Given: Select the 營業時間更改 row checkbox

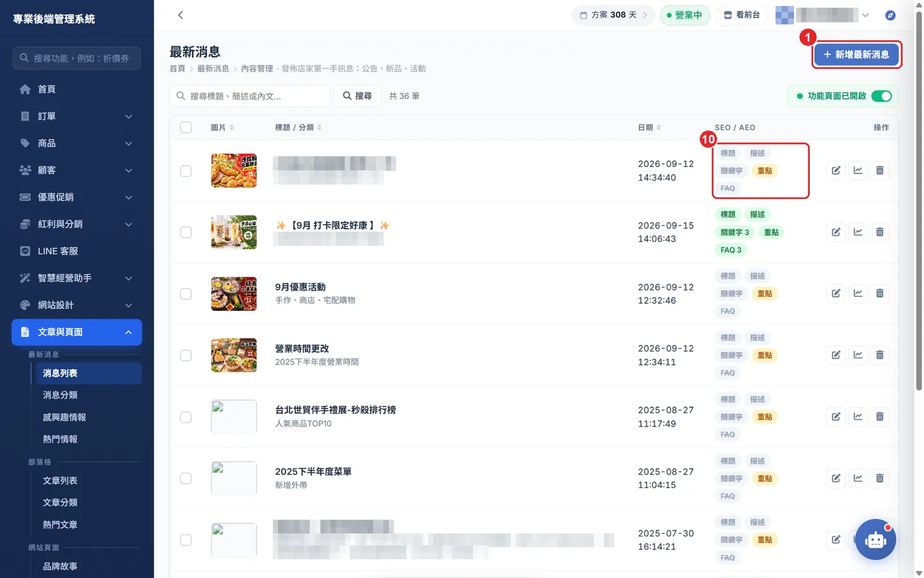Looking at the screenshot, I should [x=186, y=355].
